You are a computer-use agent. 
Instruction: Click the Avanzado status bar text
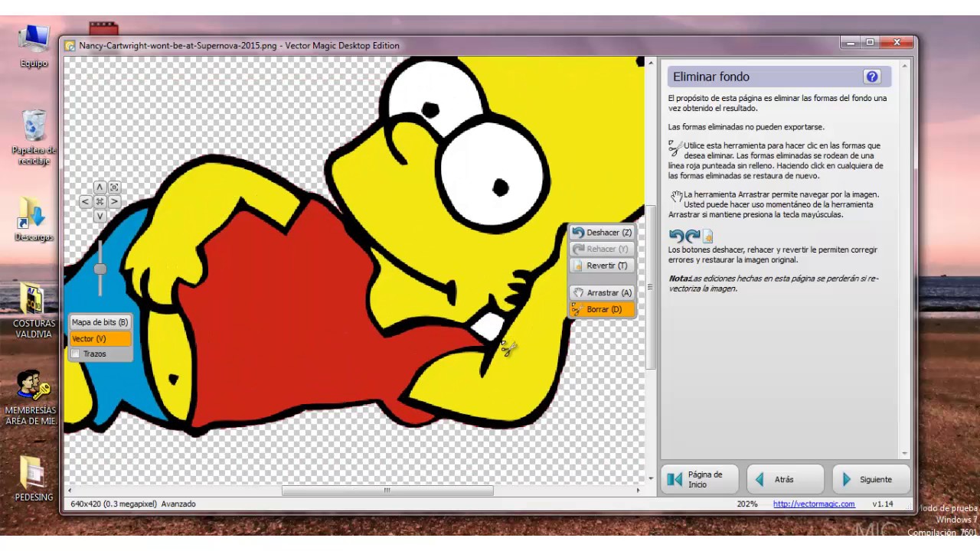pyautogui.click(x=178, y=504)
